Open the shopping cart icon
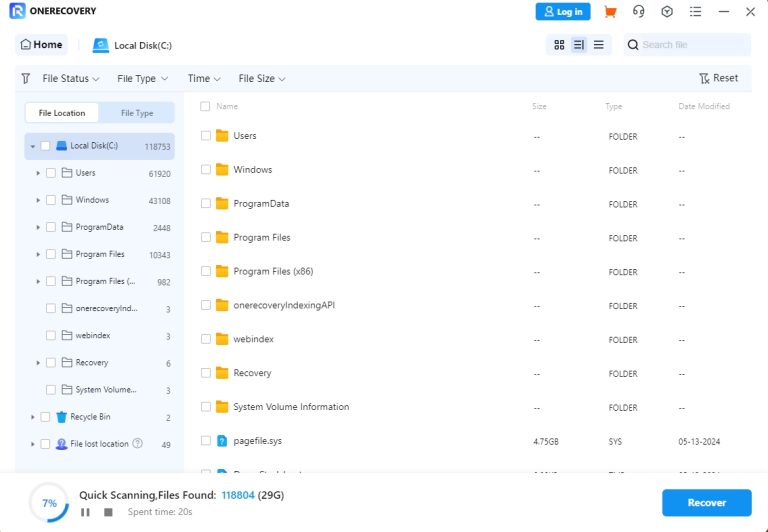 [610, 12]
